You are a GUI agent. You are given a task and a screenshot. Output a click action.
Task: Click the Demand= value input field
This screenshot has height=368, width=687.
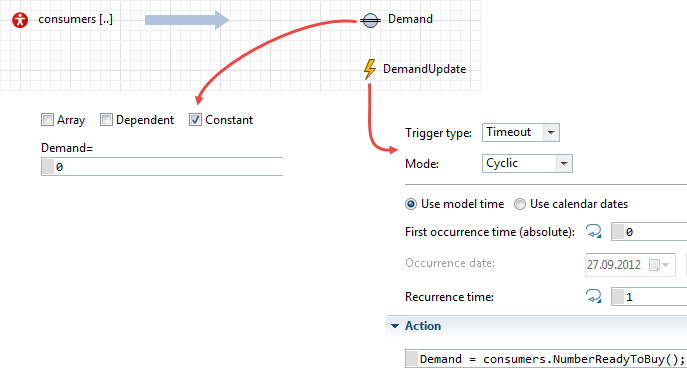(x=162, y=167)
